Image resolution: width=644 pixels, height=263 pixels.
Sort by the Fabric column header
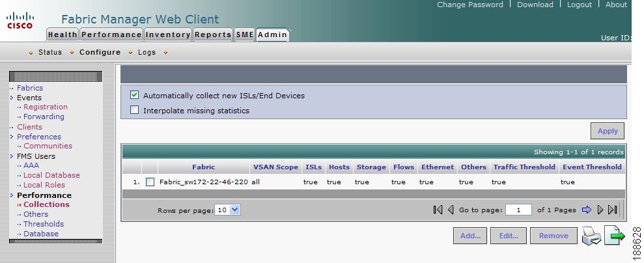204,167
